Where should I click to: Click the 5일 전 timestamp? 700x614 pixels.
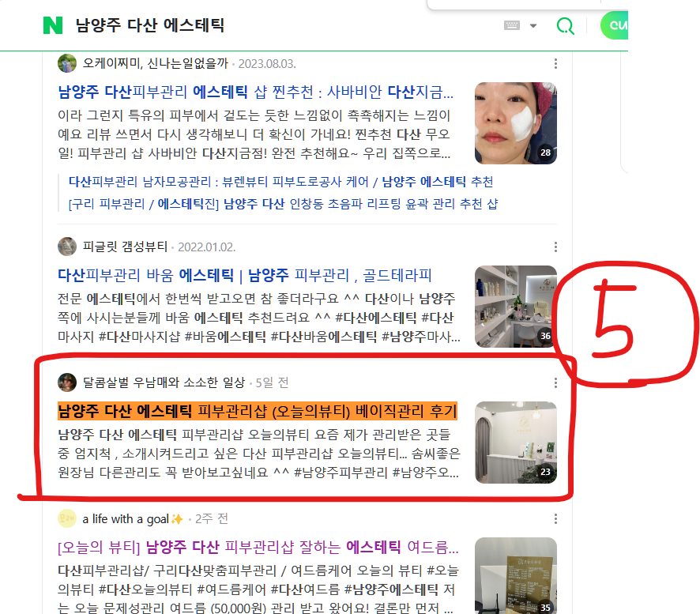pos(272,382)
